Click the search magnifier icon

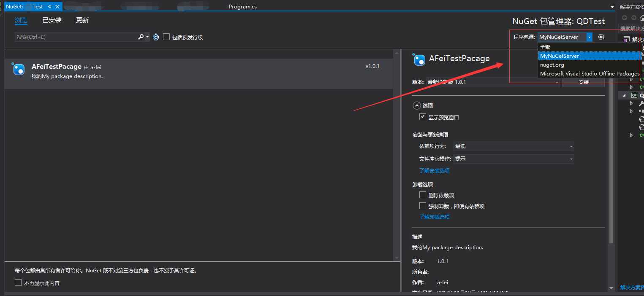point(141,37)
